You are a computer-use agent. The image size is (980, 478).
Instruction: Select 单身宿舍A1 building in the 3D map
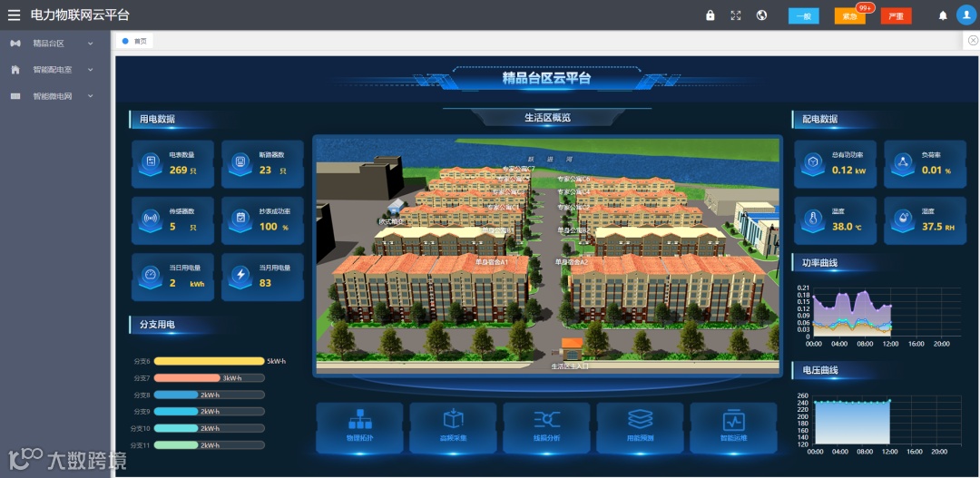(x=431, y=288)
